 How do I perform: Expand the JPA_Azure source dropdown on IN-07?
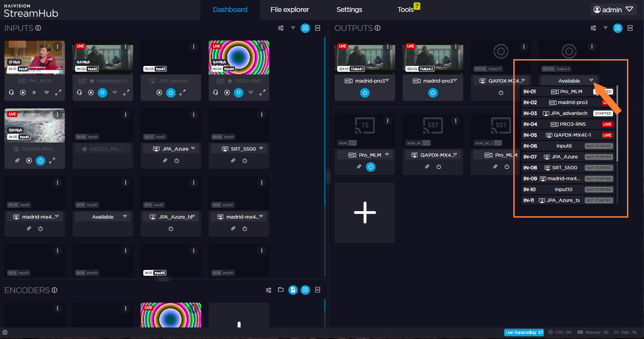[193, 149]
